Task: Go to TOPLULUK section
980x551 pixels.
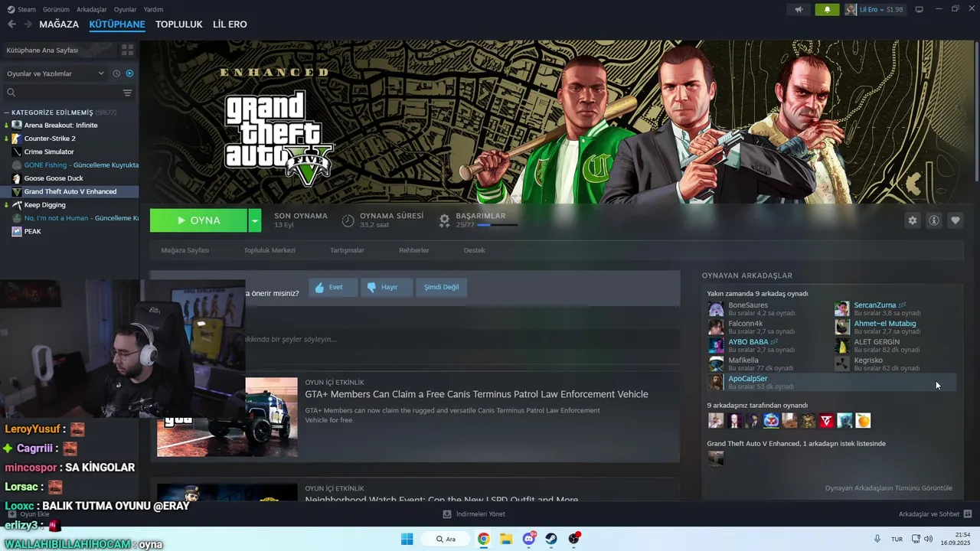Action: click(x=179, y=24)
